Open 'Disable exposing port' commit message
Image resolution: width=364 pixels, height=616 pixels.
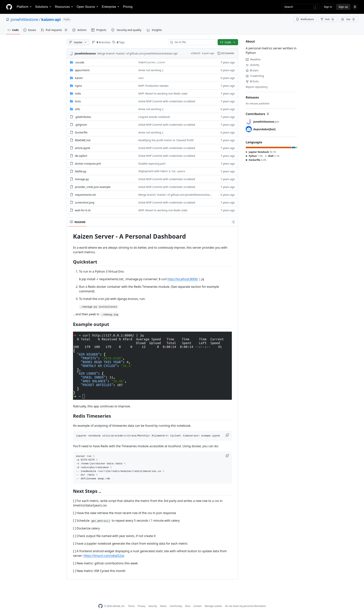pyautogui.click(x=152, y=164)
